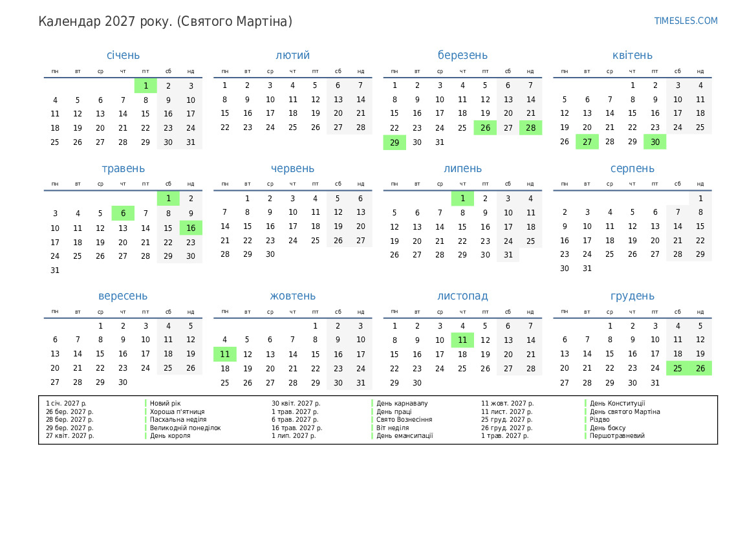756x535 pixels.
Task: Click the 'Новий рік' legend entry
Action: [166, 404]
